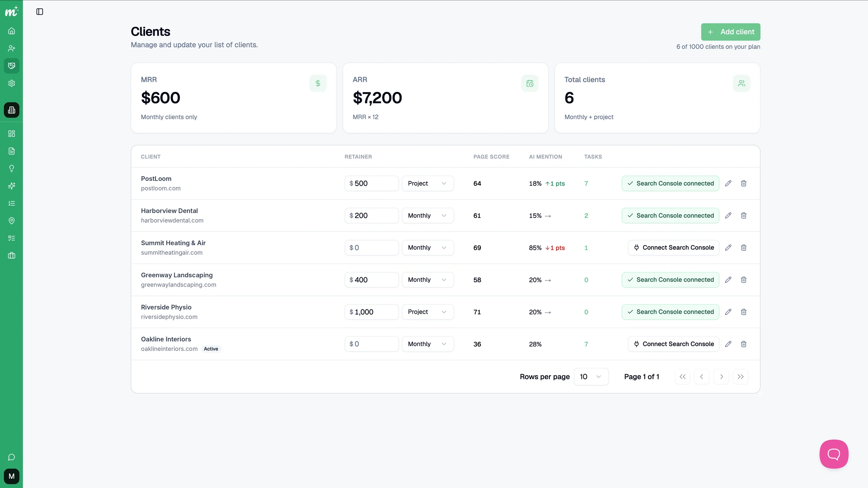Go to previous page button

(702, 377)
